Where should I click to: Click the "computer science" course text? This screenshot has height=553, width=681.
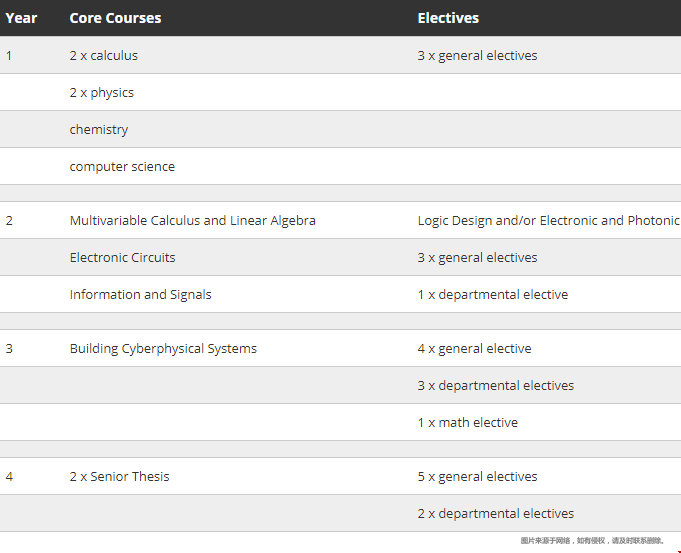pyautogui.click(x=122, y=167)
